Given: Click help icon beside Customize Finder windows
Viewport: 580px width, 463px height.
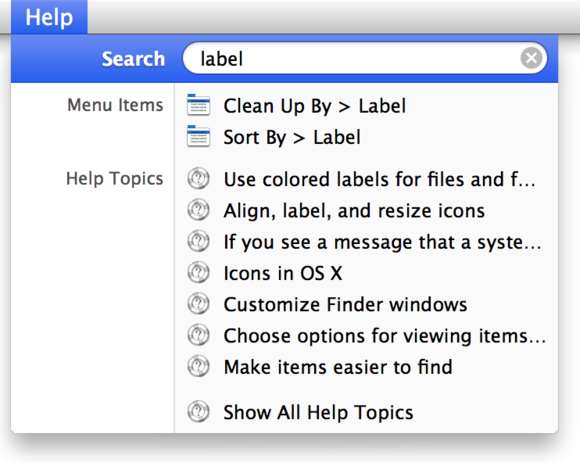Looking at the screenshot, I should tap(199, 304).
